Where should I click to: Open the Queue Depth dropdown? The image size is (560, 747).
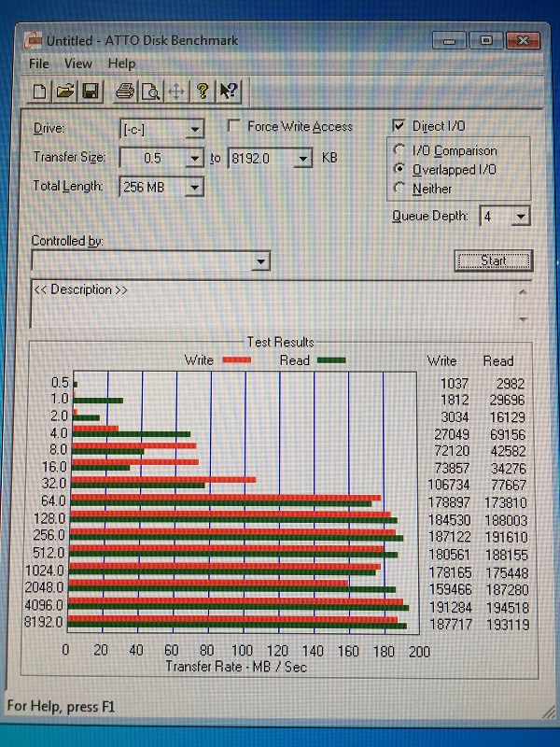[521, 217]
